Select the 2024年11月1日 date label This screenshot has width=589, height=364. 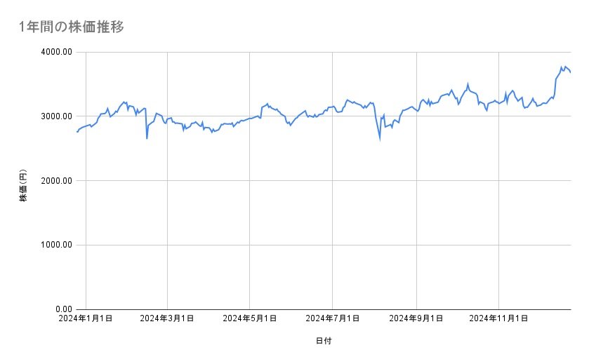tap(498, 318)
